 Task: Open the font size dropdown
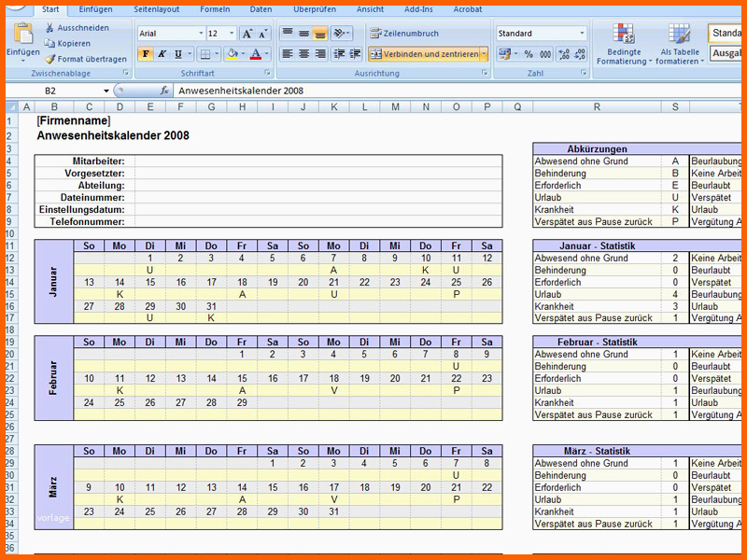point(231,34)
